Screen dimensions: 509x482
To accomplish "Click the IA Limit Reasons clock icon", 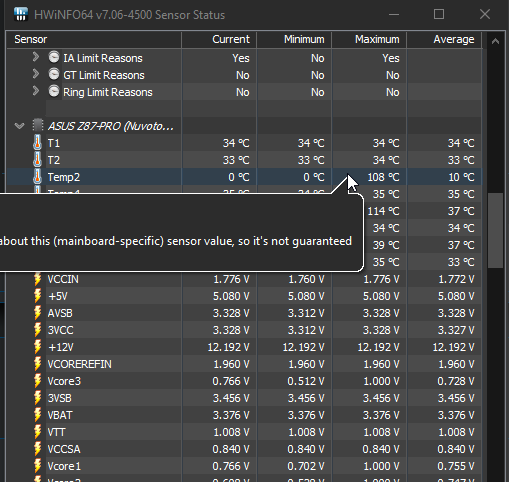I will click(54, 57).
